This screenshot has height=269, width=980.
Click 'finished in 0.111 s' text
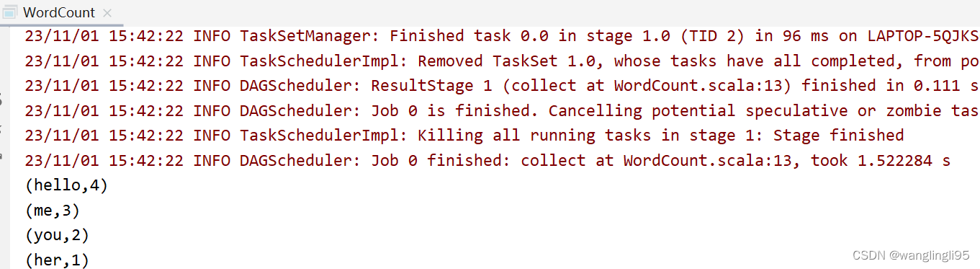tap(891, 86)
